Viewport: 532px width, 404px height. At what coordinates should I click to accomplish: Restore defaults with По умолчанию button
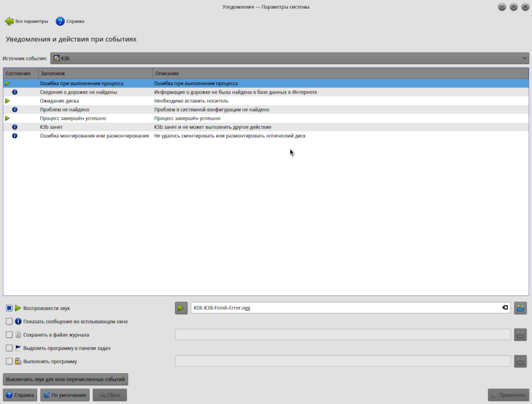pos(65,395)
